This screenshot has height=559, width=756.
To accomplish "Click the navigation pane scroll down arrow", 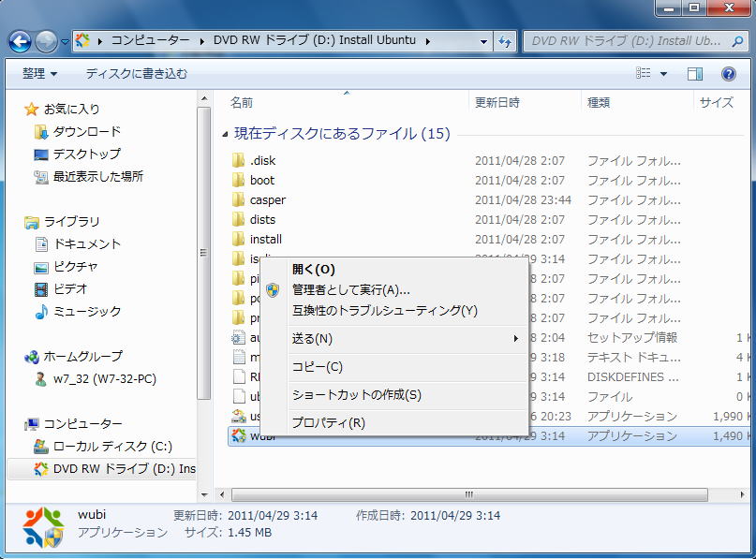I will [204, 495].
